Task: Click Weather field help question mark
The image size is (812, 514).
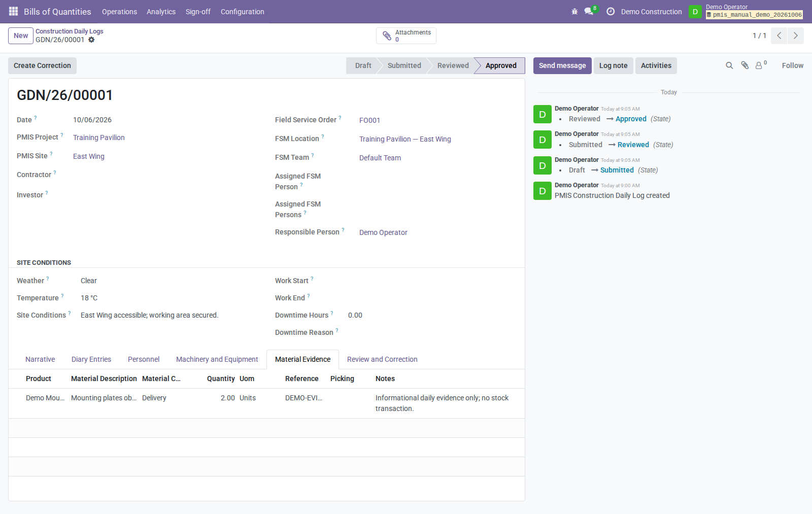Action: tap(48, 279)
